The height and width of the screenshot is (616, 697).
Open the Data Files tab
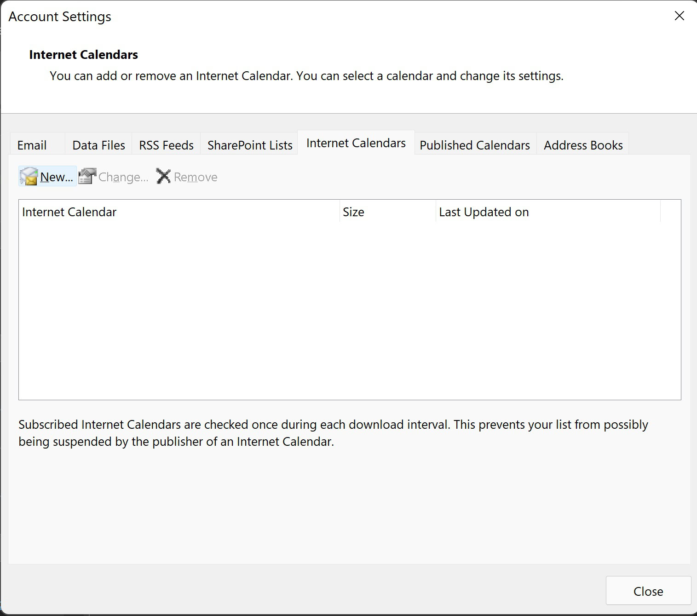click(x=98, y=145)
